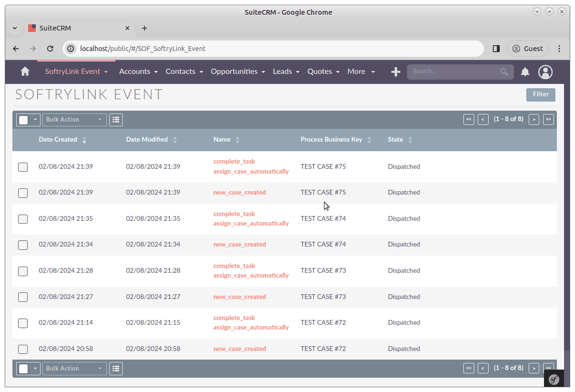Open the column chooser in bottom toolbar
The image size is (575, 392).
tap(116, 369)
